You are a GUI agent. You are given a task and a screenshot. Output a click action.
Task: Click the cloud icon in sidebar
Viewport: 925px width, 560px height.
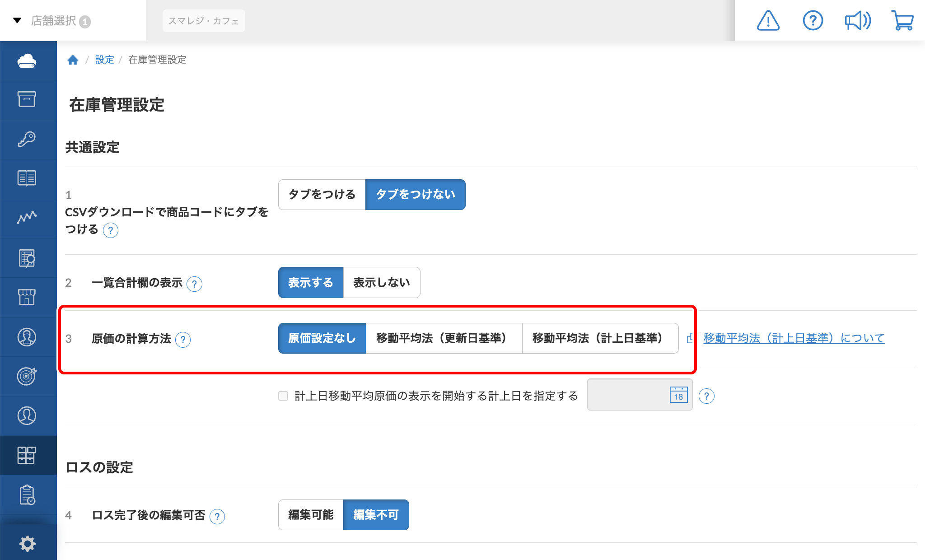(27, 61)
